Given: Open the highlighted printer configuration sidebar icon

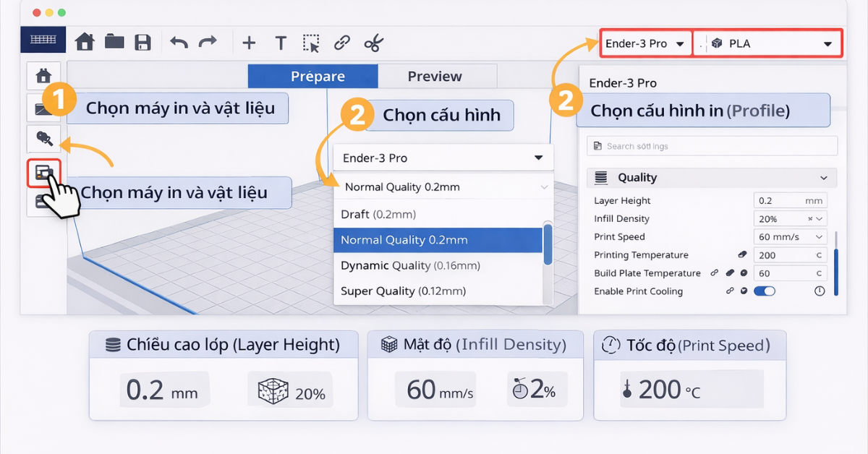Looking at the screenshot, I should tap(45, 171).
